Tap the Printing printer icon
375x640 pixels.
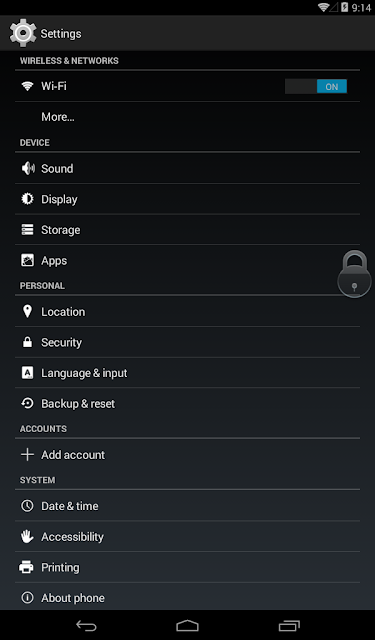[27, 567]
